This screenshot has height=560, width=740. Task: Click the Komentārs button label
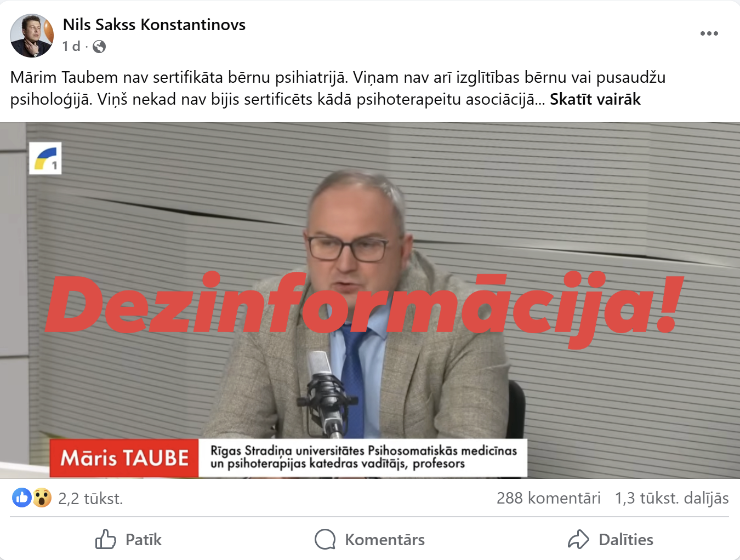click(x=385, y=540)
